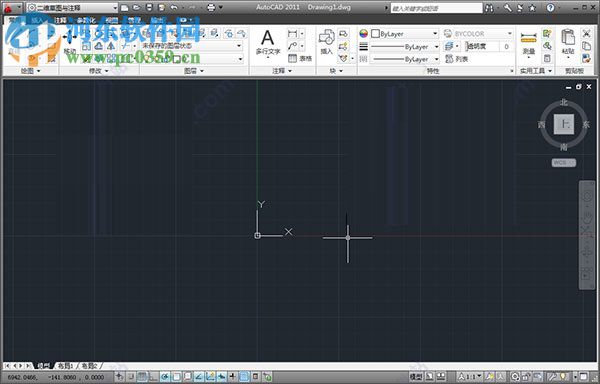Image resolution: width=600 pixels, height=384 pixels.
Task: Open the ByLayer object color dropdown
Action: pos(404,34)
